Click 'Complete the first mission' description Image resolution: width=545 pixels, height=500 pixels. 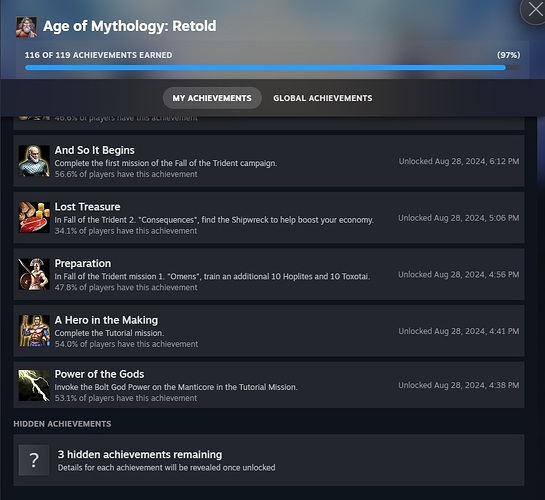point(166,163)
